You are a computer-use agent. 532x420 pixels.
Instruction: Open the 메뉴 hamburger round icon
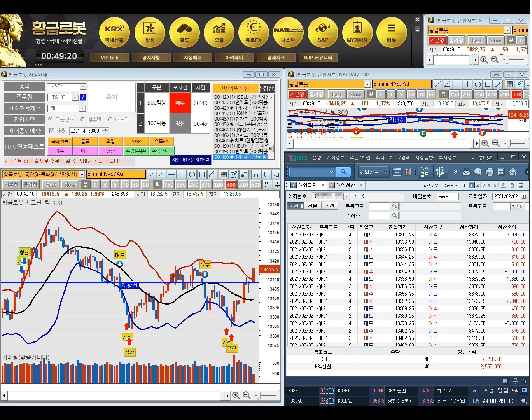coord(392,33)
